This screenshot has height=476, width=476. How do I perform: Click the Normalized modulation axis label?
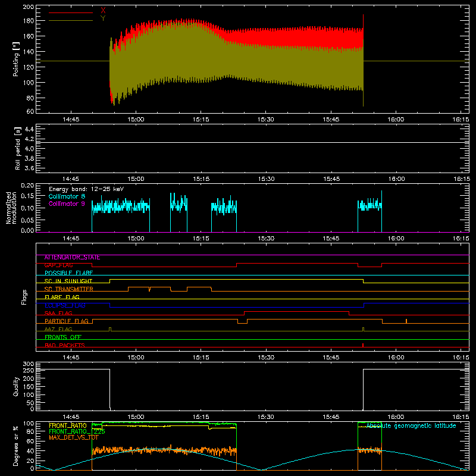coord(11,208)
